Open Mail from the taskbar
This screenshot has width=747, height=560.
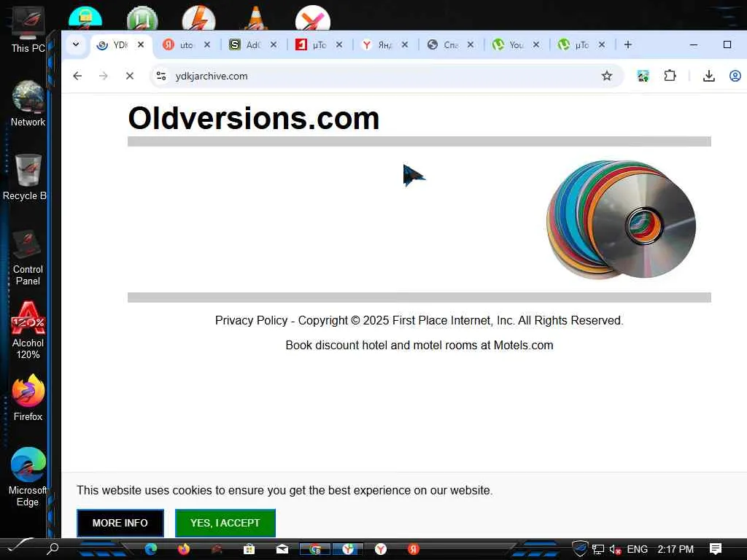(x=282, y=549)
